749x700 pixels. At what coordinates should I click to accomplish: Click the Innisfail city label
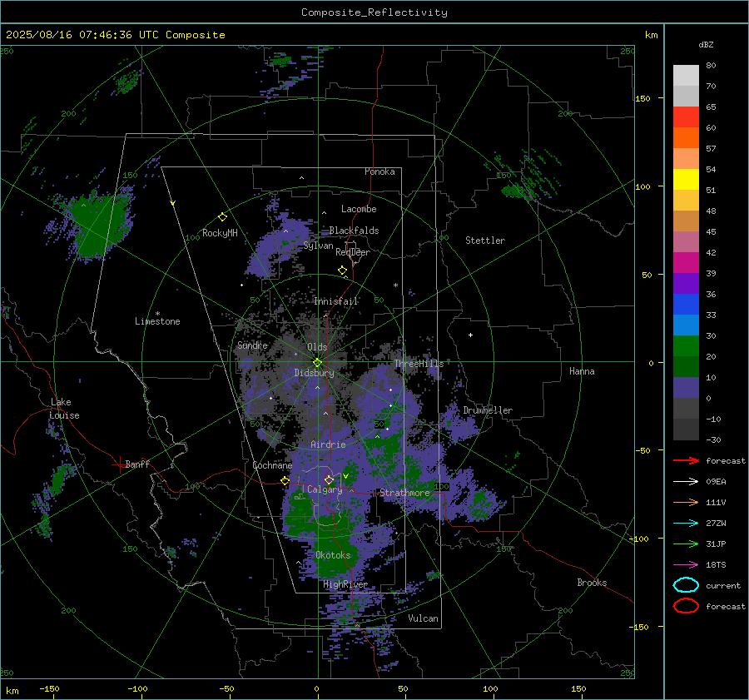[x=336, y=301]
